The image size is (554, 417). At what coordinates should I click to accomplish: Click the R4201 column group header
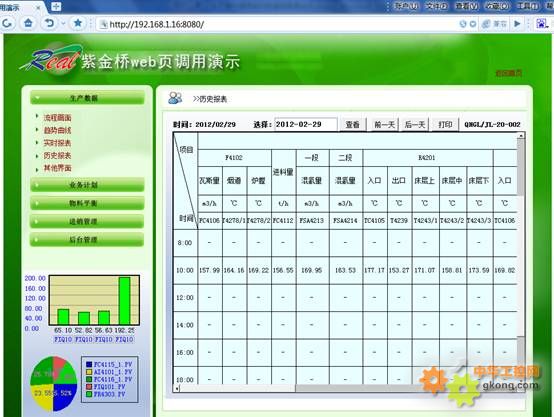[427, 158]
